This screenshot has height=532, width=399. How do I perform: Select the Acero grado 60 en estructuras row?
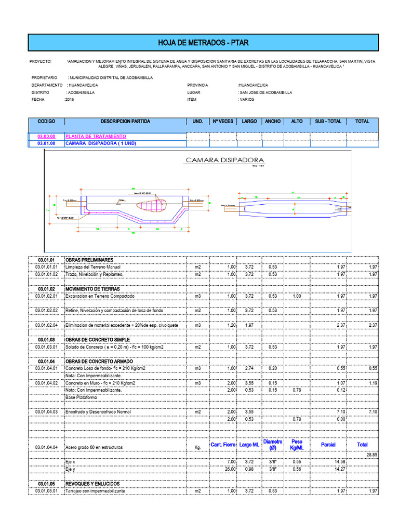[203, 445]
